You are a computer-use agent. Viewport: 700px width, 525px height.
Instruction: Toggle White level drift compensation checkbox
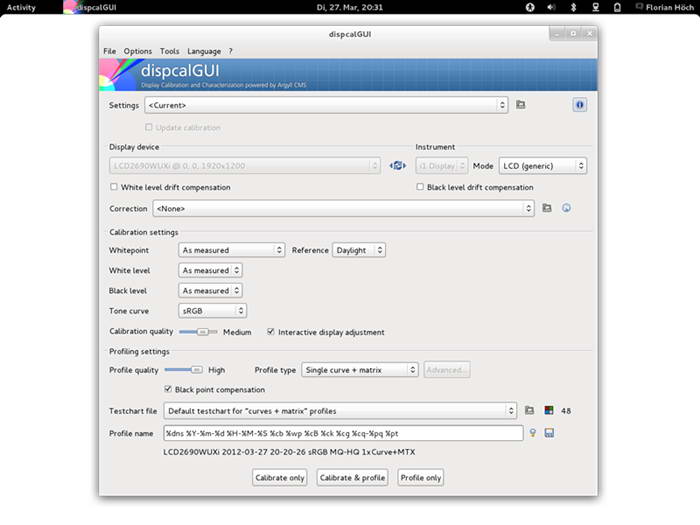(x=114, y=187)
